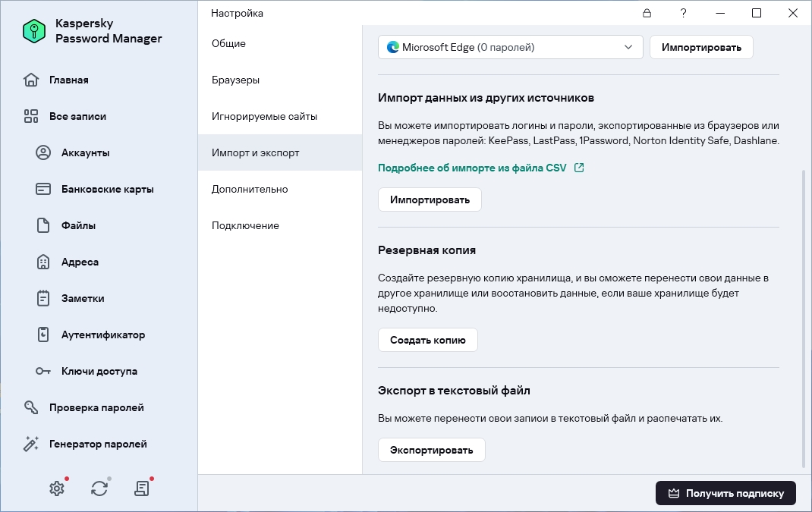Open the Проверка паролей magnifier-key icon
The height and width of the screenshot is (512, 812).
31,407
